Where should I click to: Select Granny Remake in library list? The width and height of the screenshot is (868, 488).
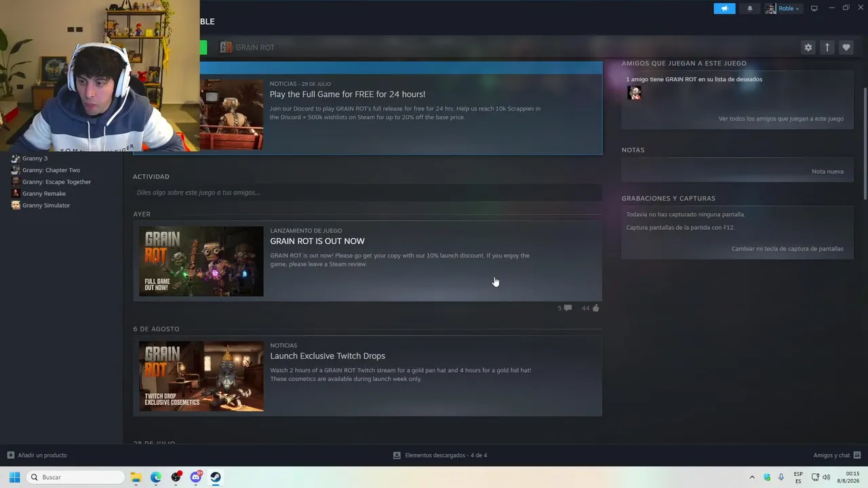(x=44, y=194)
